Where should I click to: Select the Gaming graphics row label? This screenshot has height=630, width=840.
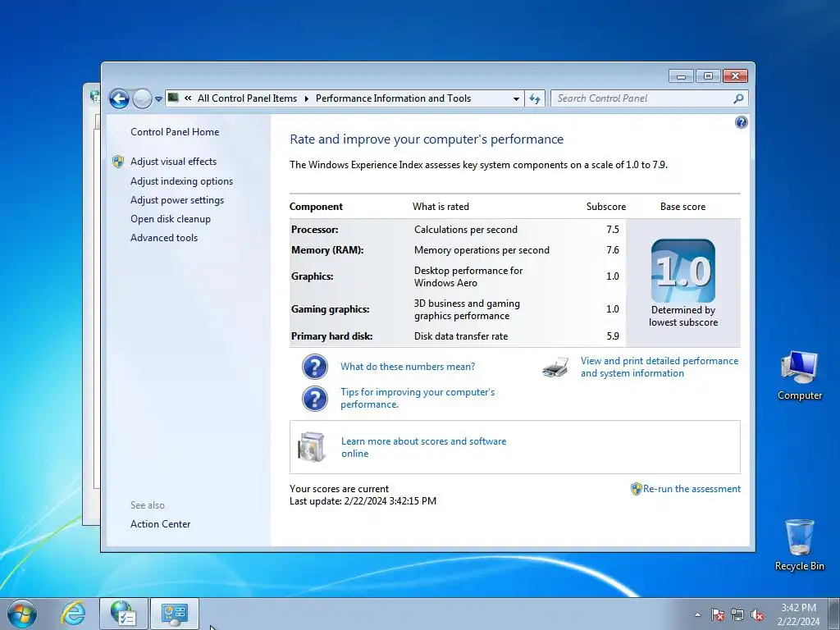(330, 309)
